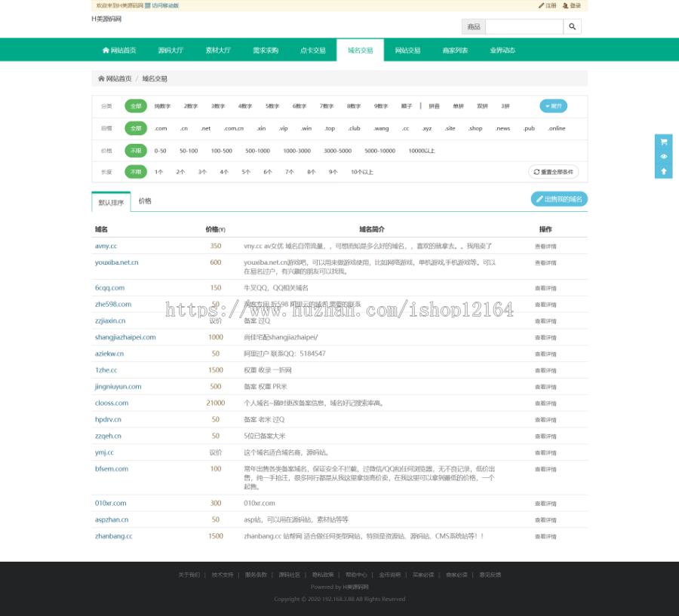Open 域名交易 nav tab
The image size is (679, 616).
pyautogui.click(x=361, y=51)
